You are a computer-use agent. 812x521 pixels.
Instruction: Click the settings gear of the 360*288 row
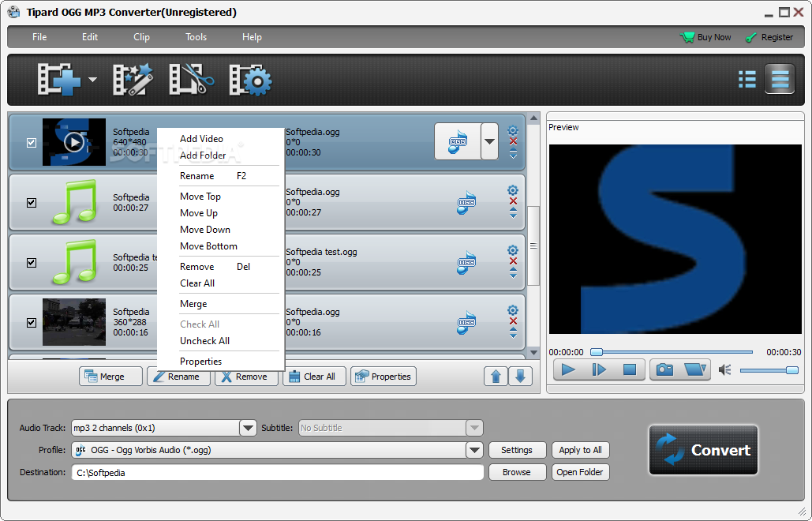[x=513, y=310]
